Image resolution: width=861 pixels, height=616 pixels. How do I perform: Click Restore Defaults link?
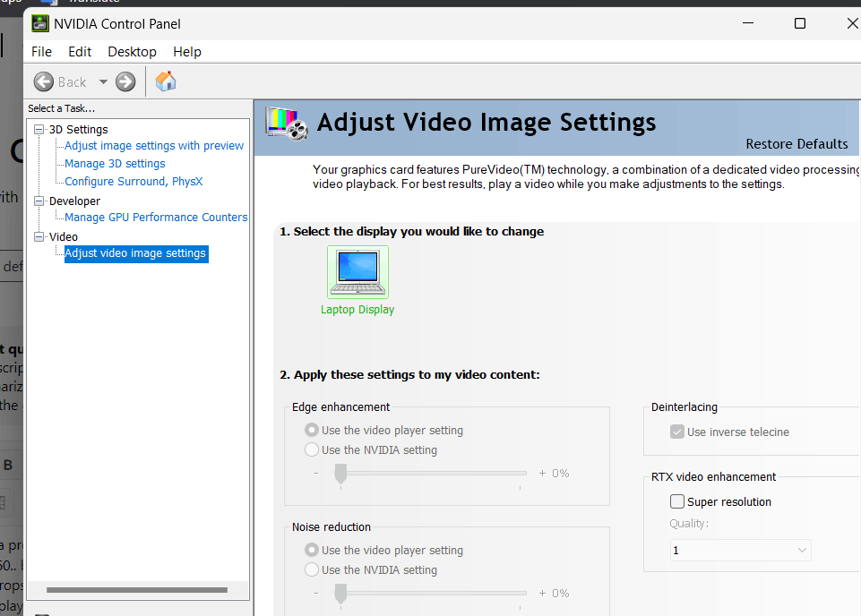point(796,144)
